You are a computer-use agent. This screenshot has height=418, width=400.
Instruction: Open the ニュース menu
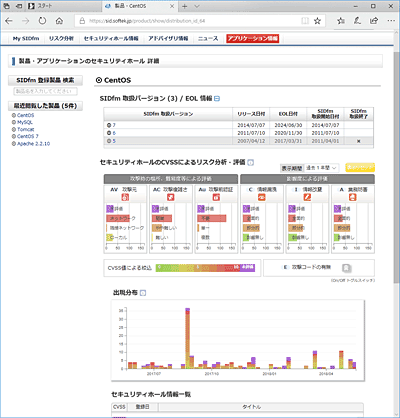tap(208, 39)
